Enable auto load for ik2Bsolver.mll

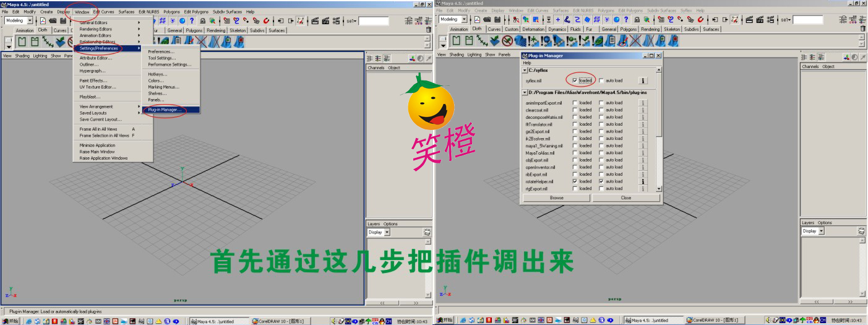(x=601, y=139)
